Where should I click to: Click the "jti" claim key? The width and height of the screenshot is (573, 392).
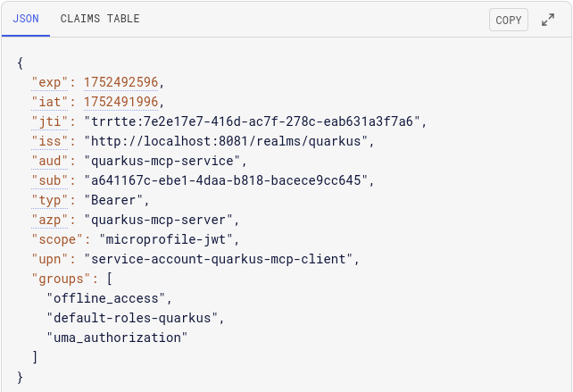click(50, 121)
